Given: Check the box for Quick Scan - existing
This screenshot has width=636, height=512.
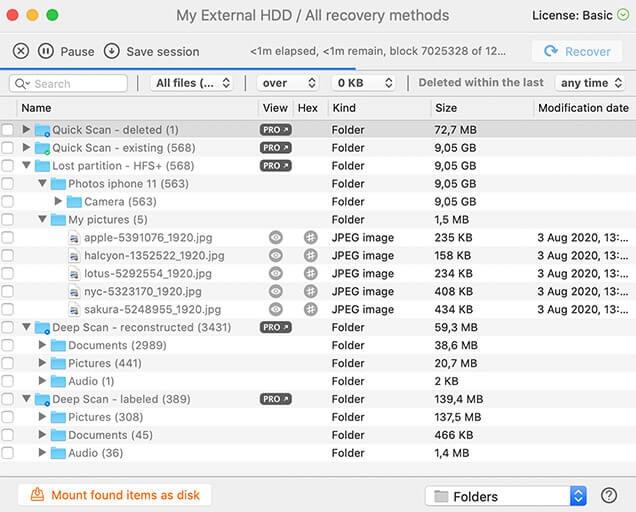Looking at the screenshot, I should pos(7,148).
